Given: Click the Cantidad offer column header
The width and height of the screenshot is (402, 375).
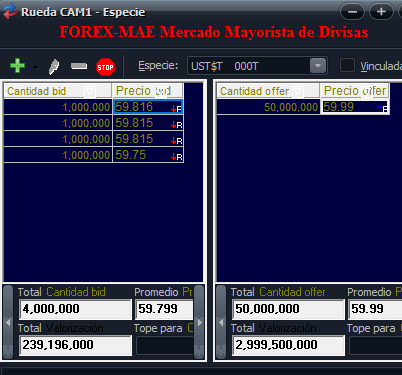Looking at the screenshot, I should (x=268, y=91).
